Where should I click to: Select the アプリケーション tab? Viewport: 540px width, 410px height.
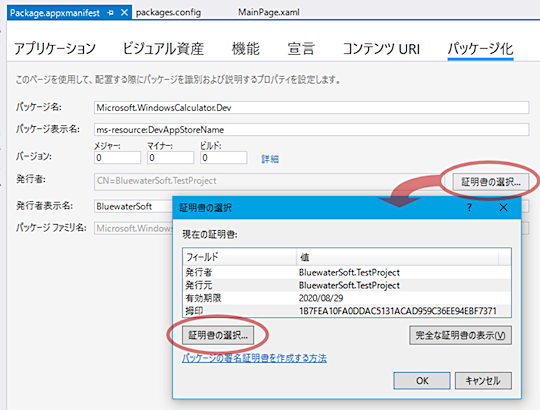55,49
